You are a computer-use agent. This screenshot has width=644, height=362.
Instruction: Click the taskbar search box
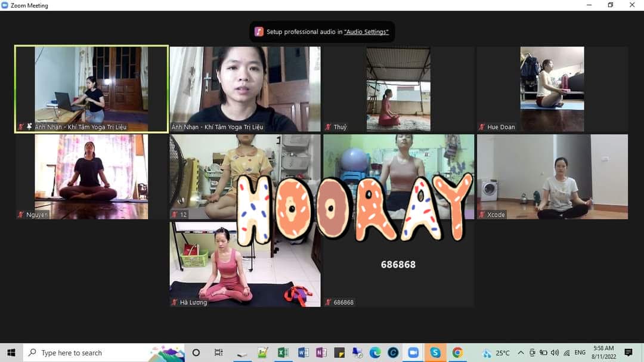tap(104, 352)
